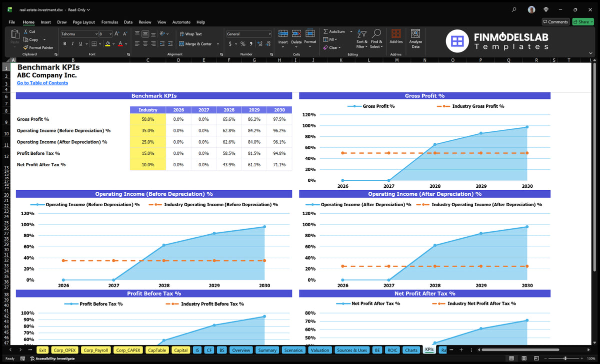This screenshot has height=364, width=600.
Task: Apply Percent Style format
Action: pos(243,44)
